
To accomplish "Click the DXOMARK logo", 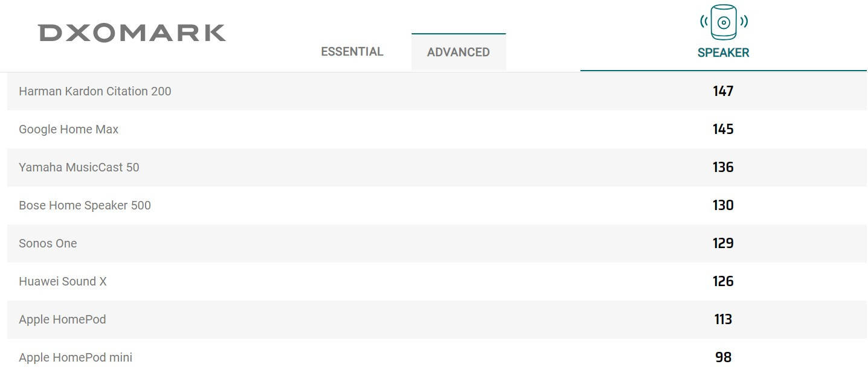I will tap(132, 33).
